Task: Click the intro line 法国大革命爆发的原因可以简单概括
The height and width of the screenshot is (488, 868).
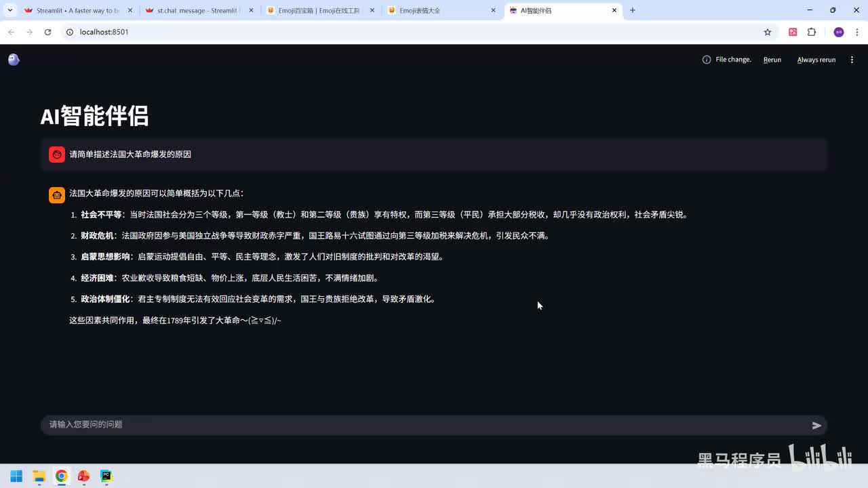Action: (156, 193)
